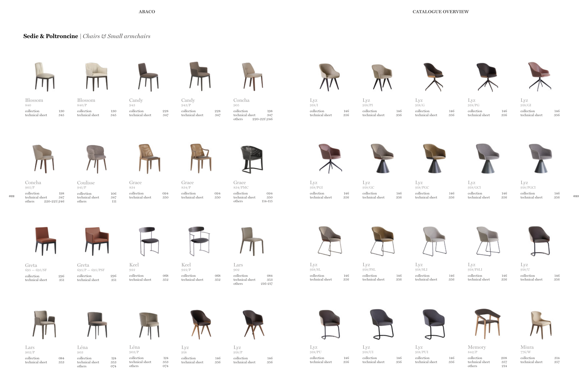
Task: Click the ABACO header text
Action: (x=147, y=12)
